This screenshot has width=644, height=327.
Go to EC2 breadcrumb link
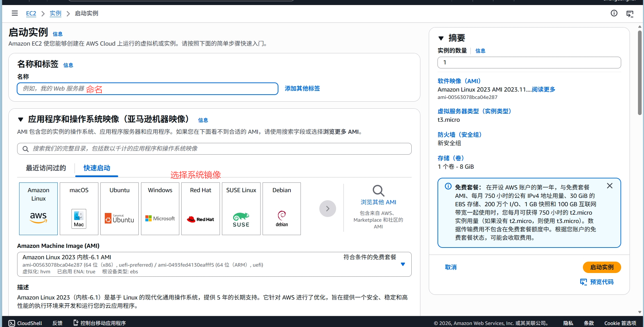pos(31,13)
